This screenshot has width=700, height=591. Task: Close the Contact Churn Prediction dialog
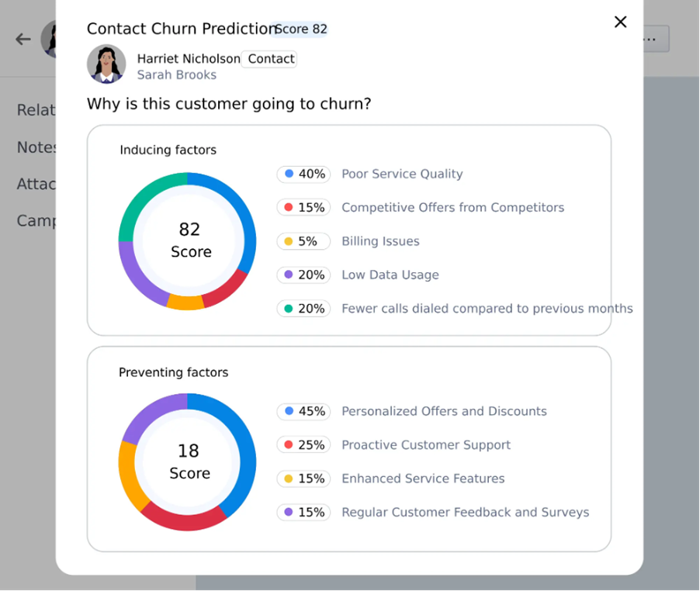[620, 22]
